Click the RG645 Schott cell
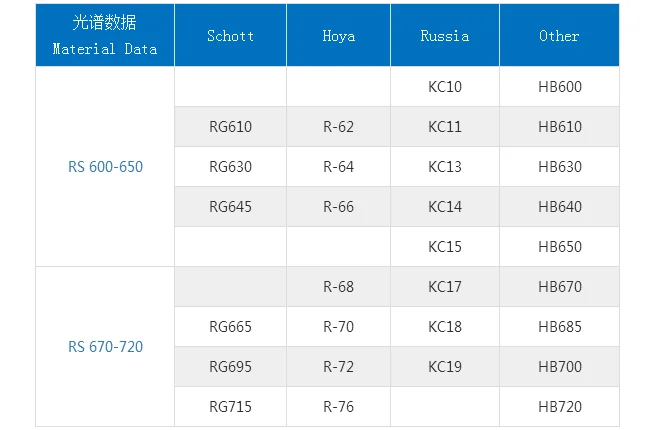The height and width of the screenshot is (430, 656). [231, 207]
